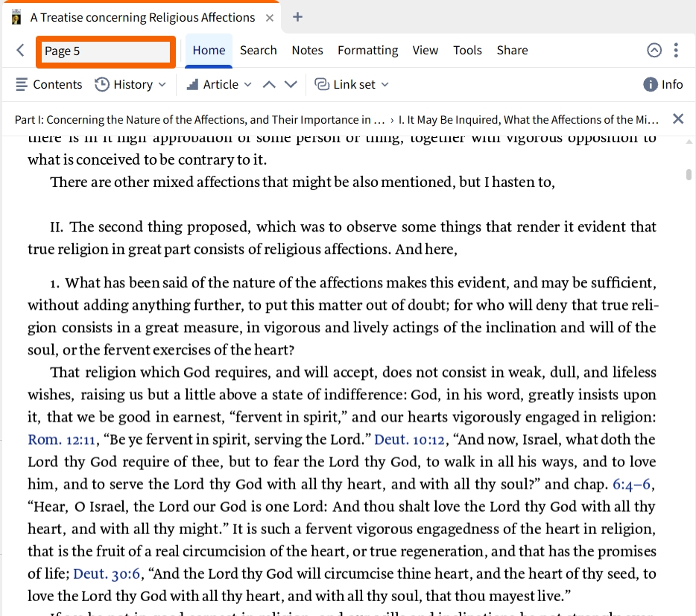
Task: Open the Home tab
Action: 209,50
